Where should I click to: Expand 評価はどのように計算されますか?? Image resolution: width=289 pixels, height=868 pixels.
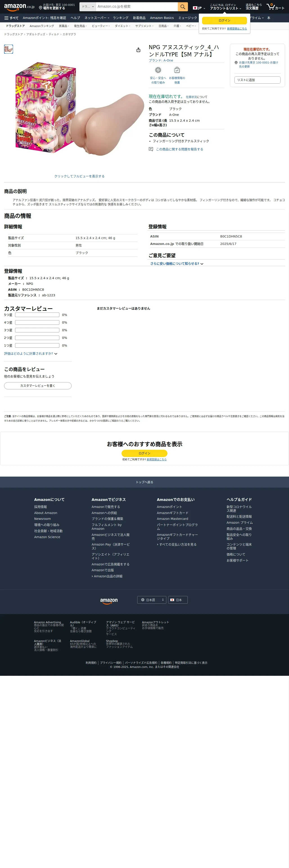[31, 354]
